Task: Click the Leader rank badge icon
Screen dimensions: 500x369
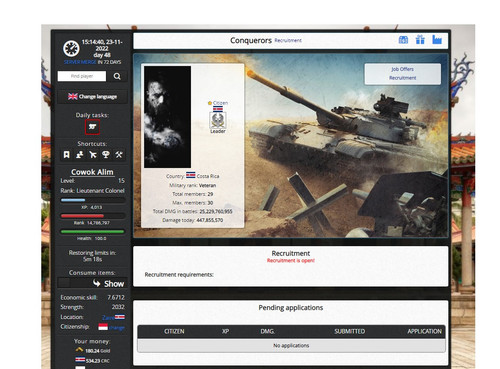Action: coord(218,120)
